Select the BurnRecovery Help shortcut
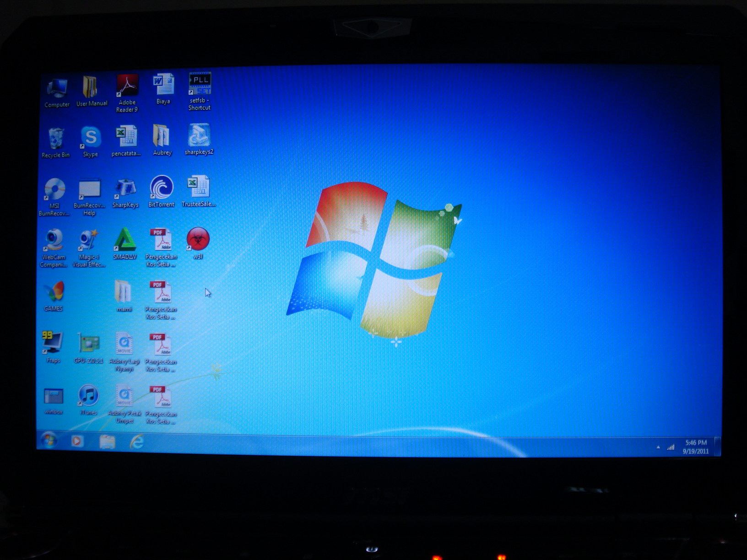This screenshot has height=560, width=747. pos(89,197)
